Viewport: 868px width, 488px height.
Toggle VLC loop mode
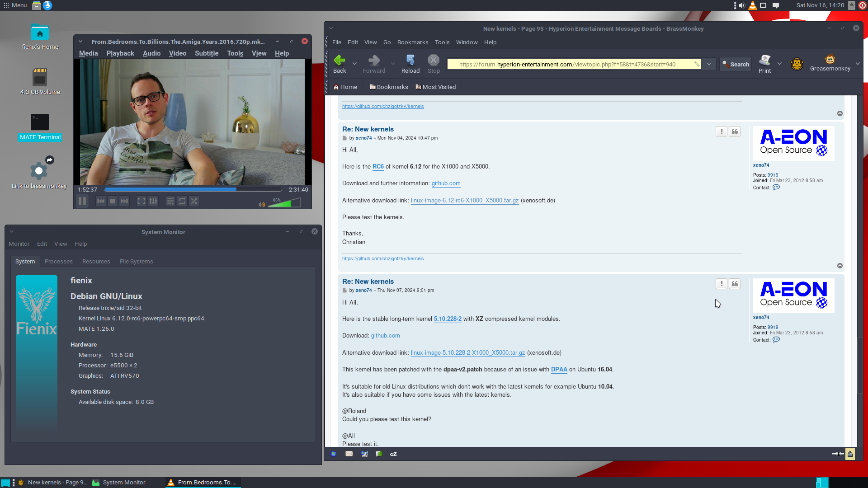tap(182, 202)
